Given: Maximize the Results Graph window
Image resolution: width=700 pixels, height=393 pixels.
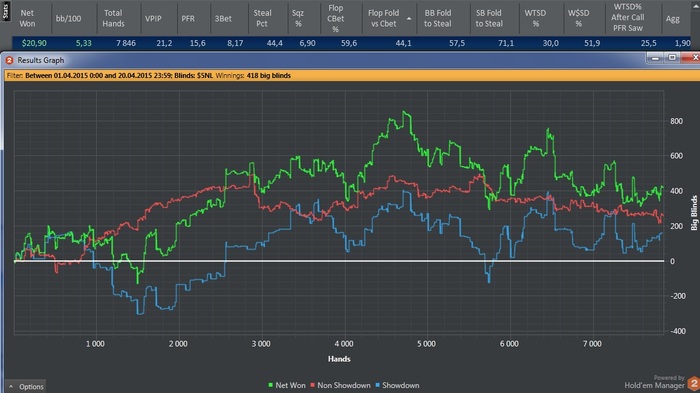Looking at the screenshot, I should [x=672, y=58].
